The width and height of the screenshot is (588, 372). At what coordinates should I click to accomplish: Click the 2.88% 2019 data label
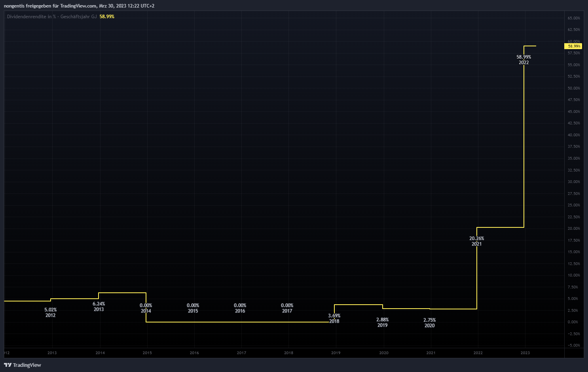382,322
